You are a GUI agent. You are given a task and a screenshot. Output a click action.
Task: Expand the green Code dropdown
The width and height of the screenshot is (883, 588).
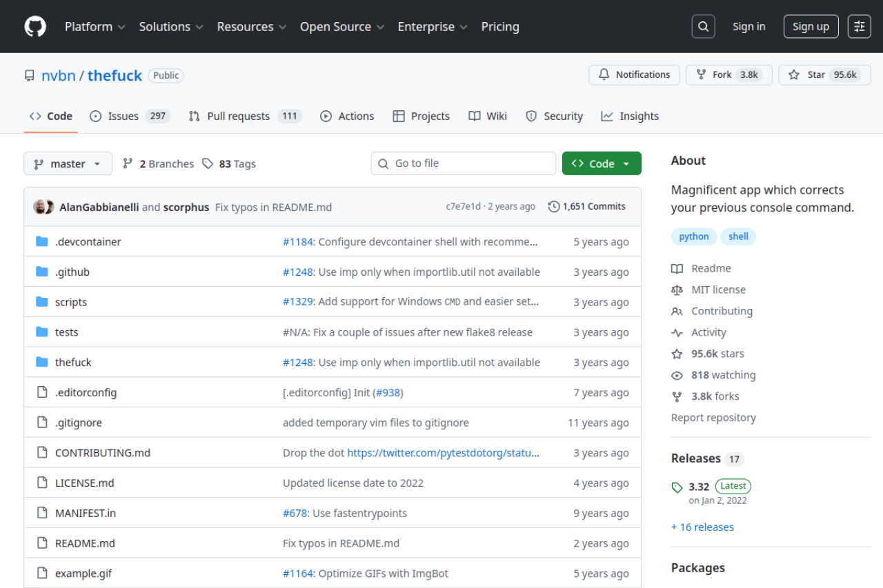[602, 163]
